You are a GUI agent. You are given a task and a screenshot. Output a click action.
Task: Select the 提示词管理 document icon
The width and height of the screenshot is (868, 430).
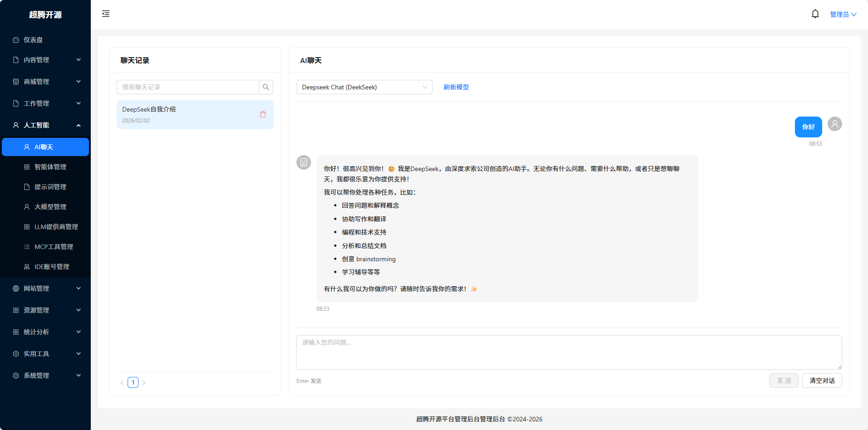click(26, 186)
